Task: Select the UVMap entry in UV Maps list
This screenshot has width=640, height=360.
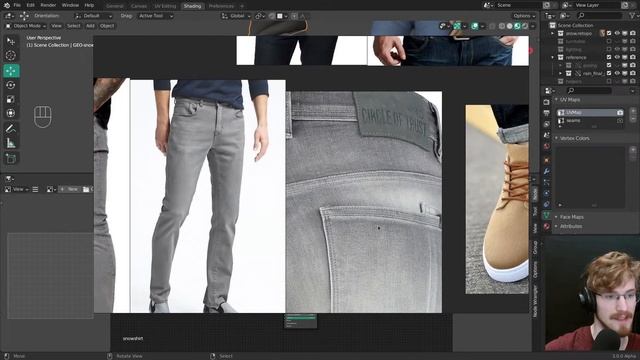Action: coord(590,112)
